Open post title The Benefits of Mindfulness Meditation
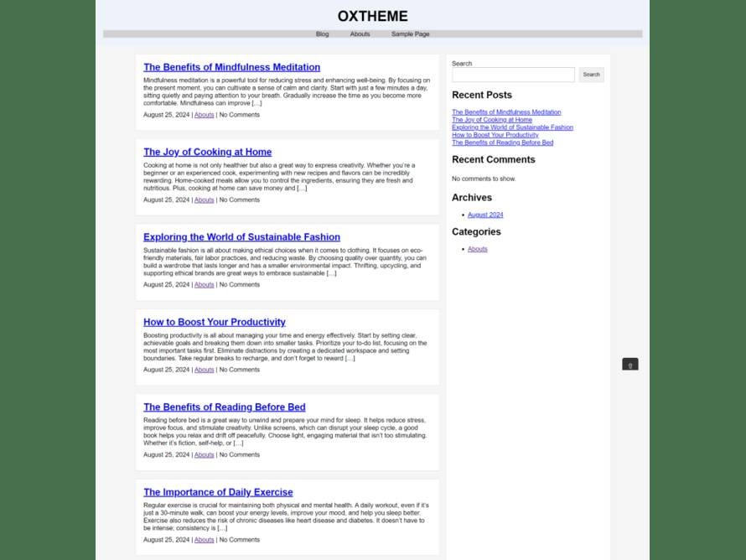Image resolution: width=746 pixels, height=560 pixels. click(x=231, y=67)
